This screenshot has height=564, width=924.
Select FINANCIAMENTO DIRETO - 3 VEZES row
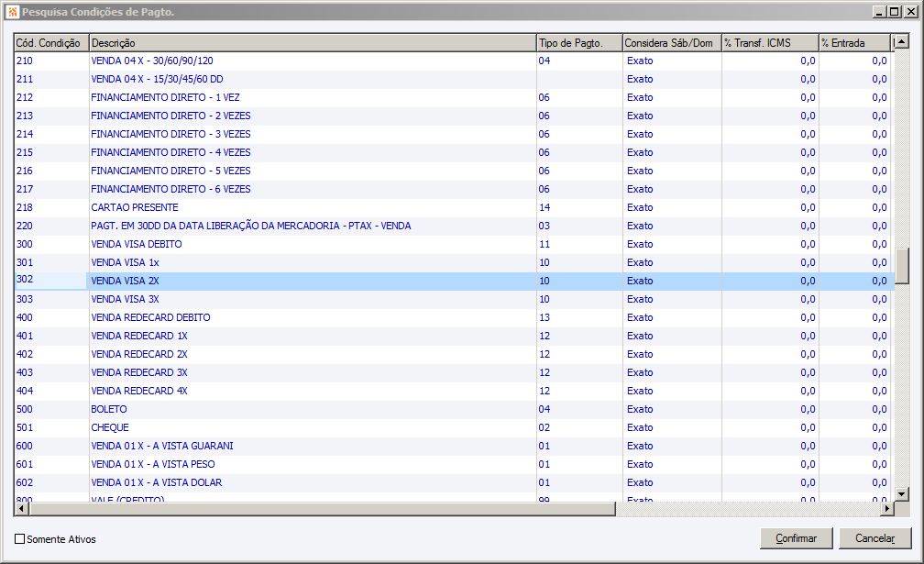[x=455, y=134]
